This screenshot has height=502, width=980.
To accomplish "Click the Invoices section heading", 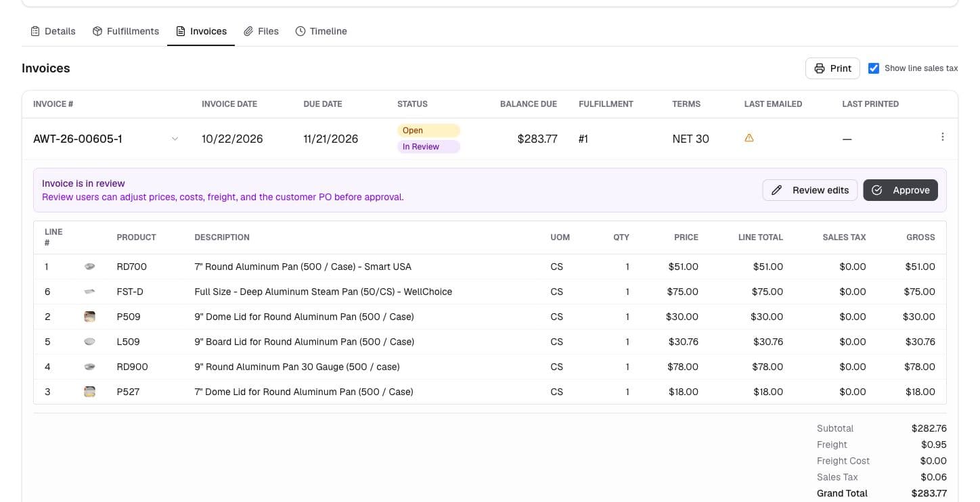I will click(46, 68).
